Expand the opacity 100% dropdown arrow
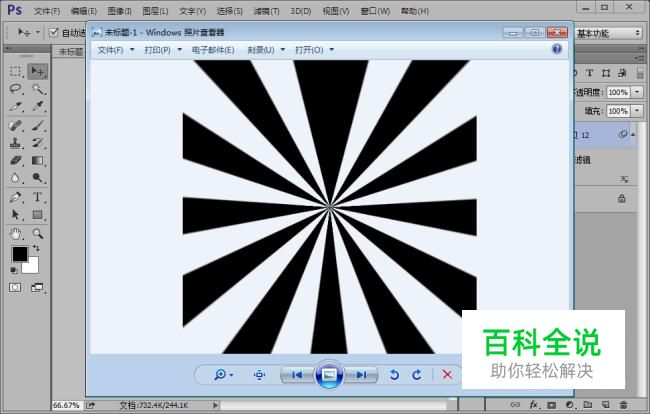 pyautogui.click(x=637, y=92)
